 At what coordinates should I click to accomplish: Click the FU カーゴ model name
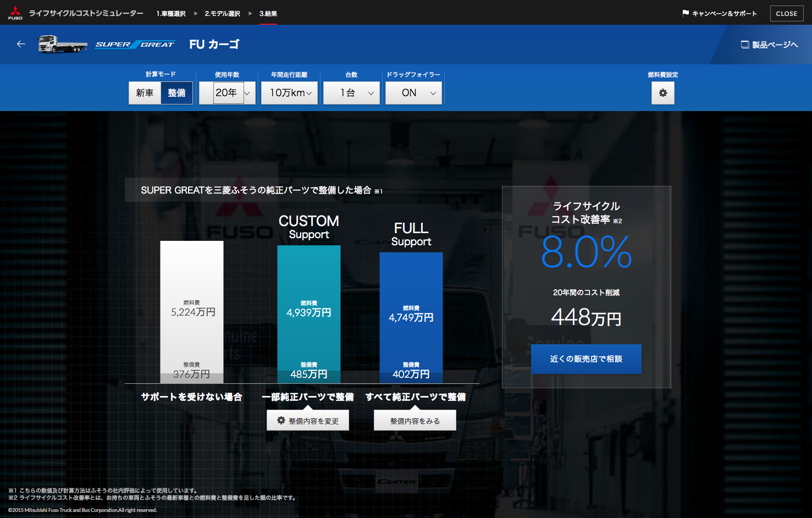[x=214, y=45]
